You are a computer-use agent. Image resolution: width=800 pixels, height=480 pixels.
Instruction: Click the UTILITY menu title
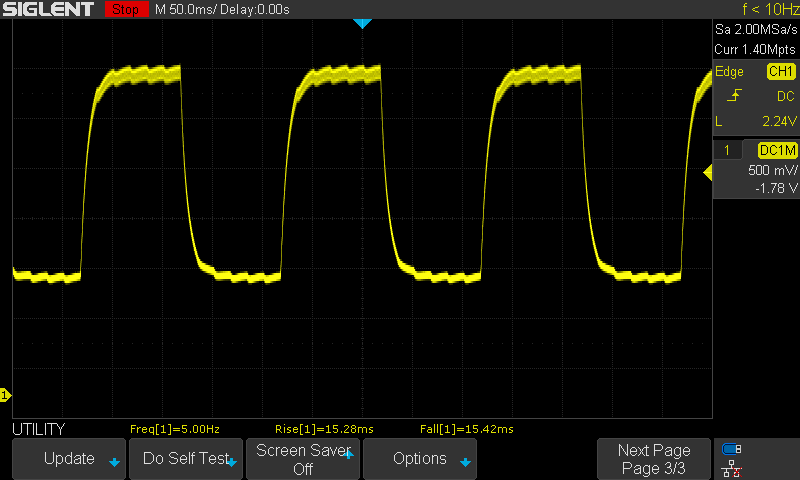pos(39,430)
